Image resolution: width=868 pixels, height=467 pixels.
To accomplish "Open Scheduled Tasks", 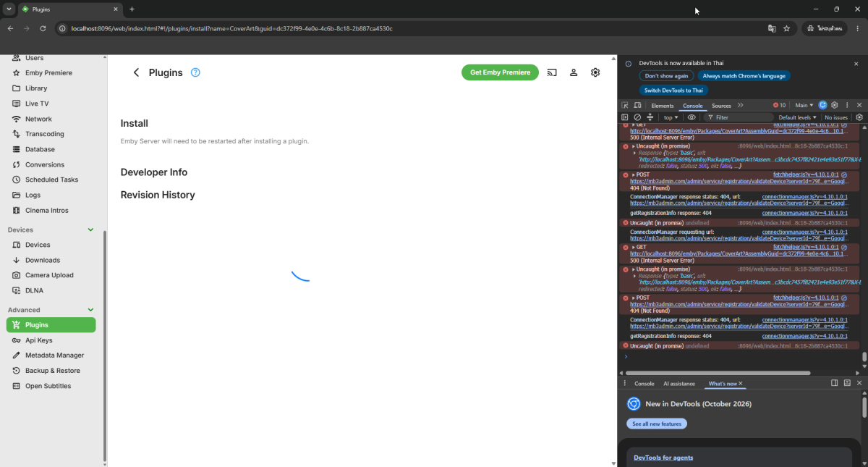I will pyautogui.click(x=51, y=180).
